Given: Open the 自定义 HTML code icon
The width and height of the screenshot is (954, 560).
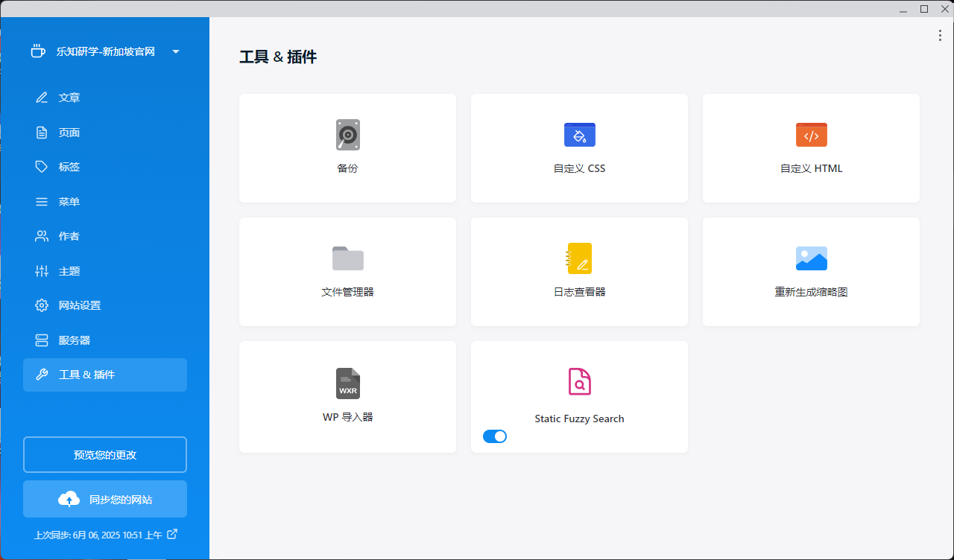Looking at the screenshot, I should pos(811,135).
